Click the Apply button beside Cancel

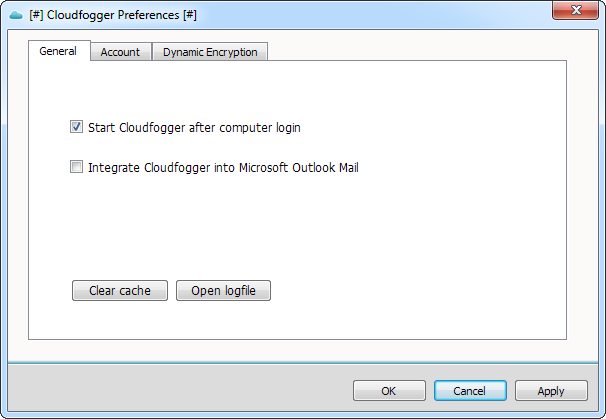pos(551,391)
